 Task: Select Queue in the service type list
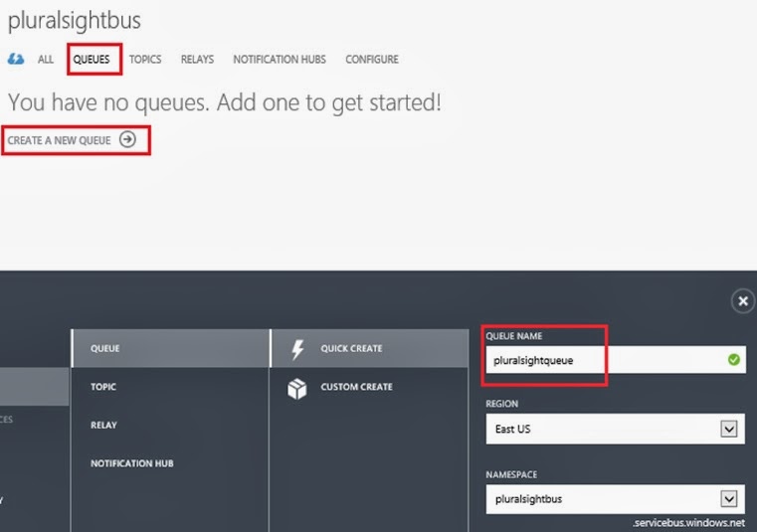(x=105, y=349)
